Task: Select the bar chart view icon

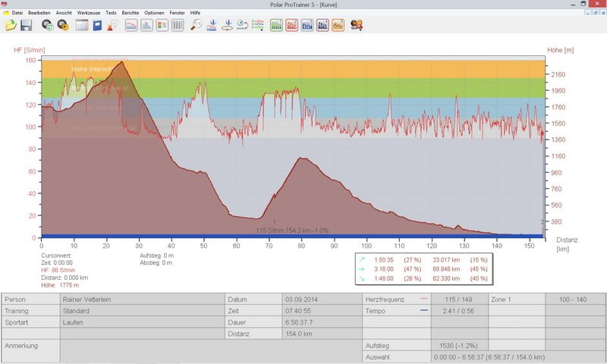Action: click(x=146, y=25)
